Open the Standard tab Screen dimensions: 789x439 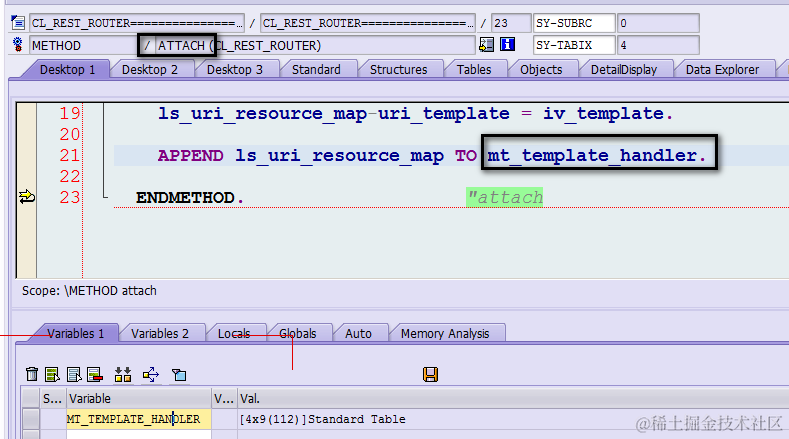(317, 69)
